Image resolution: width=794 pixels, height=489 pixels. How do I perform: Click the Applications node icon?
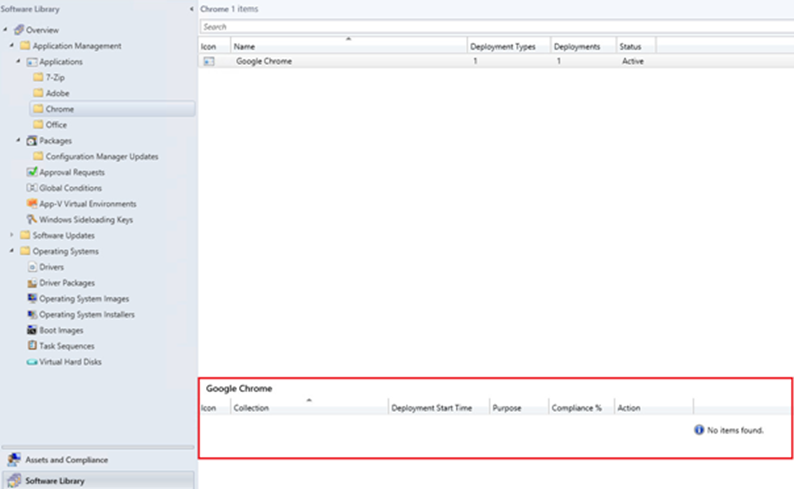(32, 62)
